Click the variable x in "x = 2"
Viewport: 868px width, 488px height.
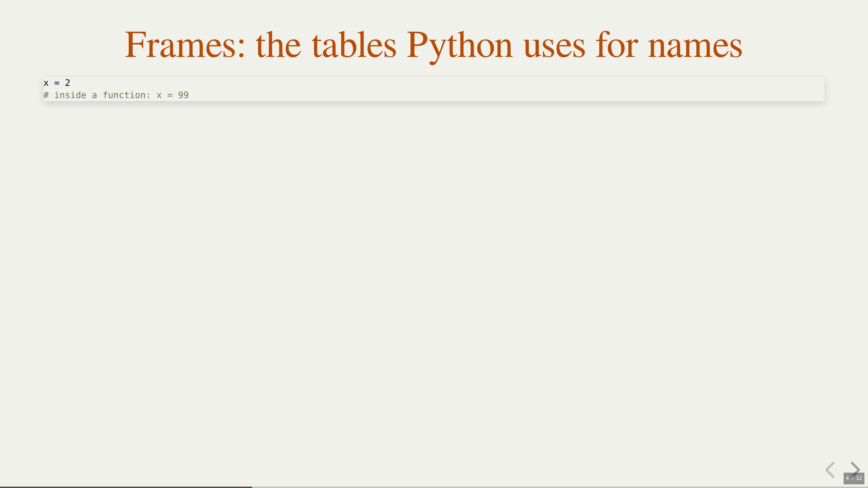[46, 83]
